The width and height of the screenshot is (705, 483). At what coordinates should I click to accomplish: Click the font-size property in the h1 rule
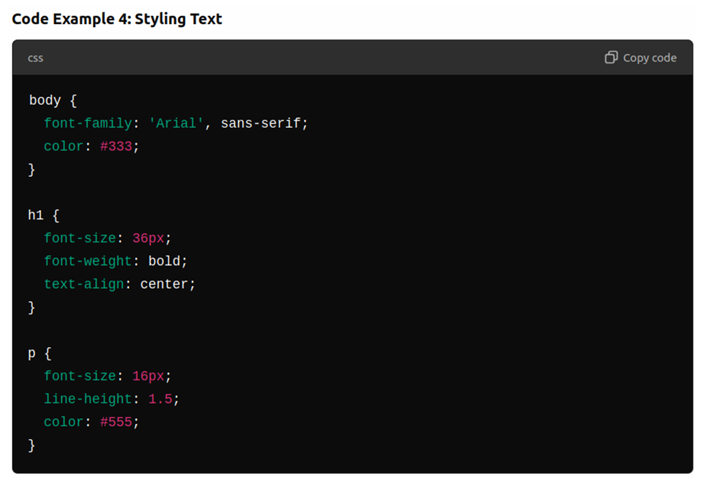point(80,238)
